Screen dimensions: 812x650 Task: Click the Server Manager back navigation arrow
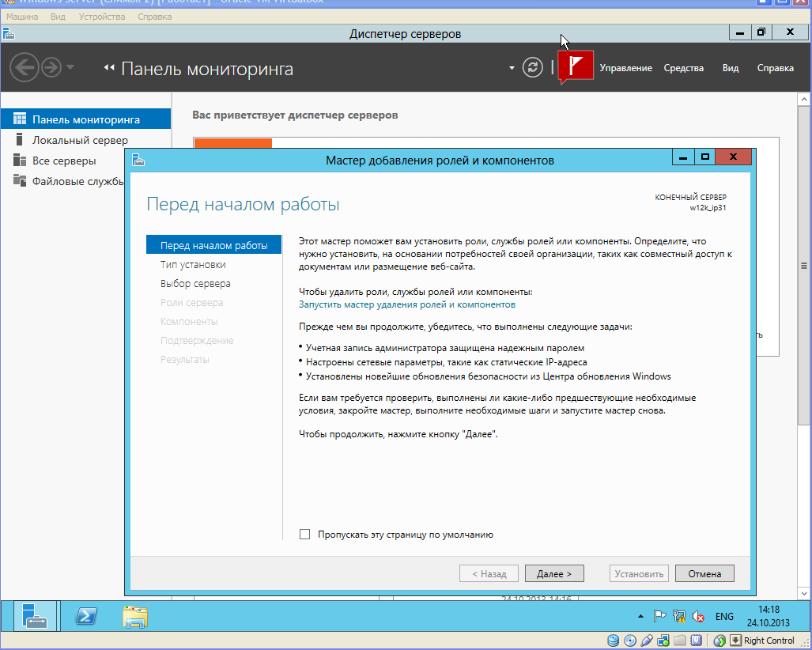25,67
